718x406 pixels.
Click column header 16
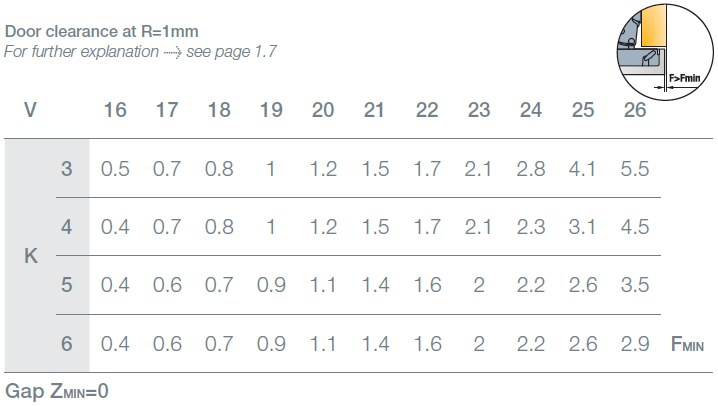click(x=115, y=109)
